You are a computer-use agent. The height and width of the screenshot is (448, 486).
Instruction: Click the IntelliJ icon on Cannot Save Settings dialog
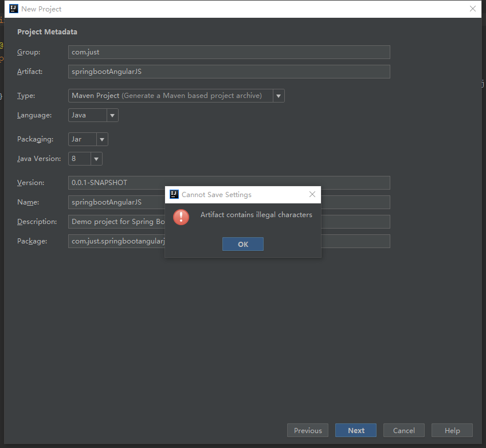pyautogui.click(x=174, y=194)
